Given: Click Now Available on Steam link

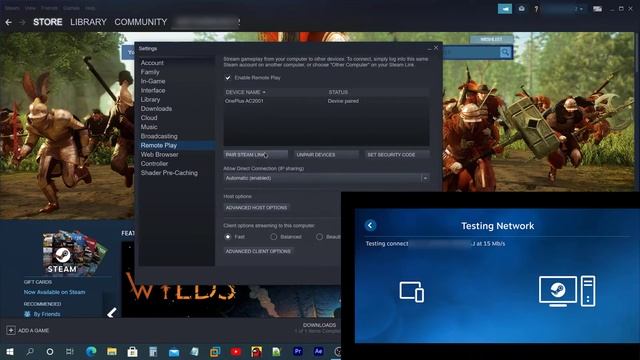Looking at the screenshot, I should (x=54, y=292).
